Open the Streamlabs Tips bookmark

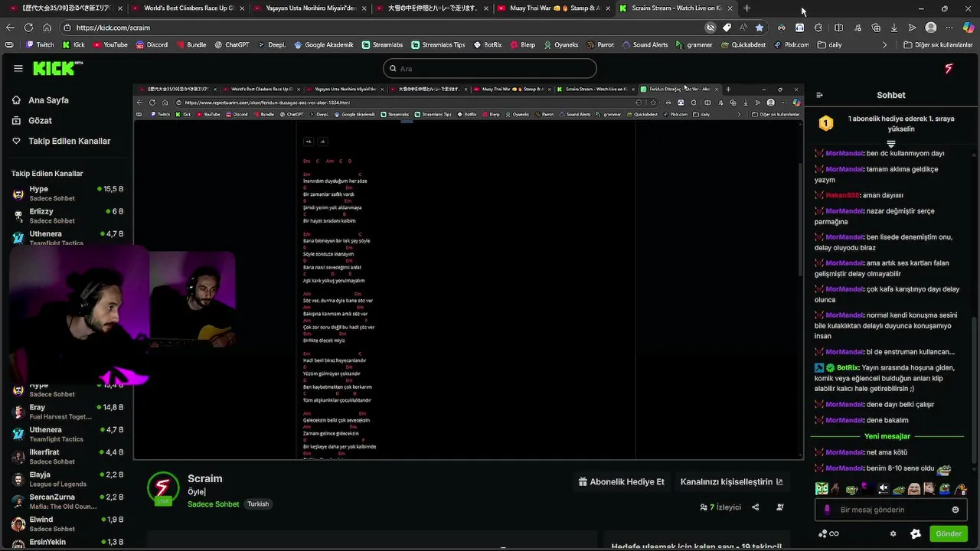(x=438, y=45)
